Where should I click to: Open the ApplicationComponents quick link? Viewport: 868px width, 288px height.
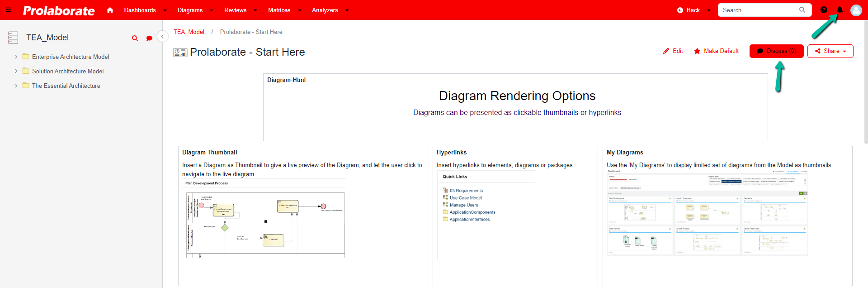click(x=472, y=212)
